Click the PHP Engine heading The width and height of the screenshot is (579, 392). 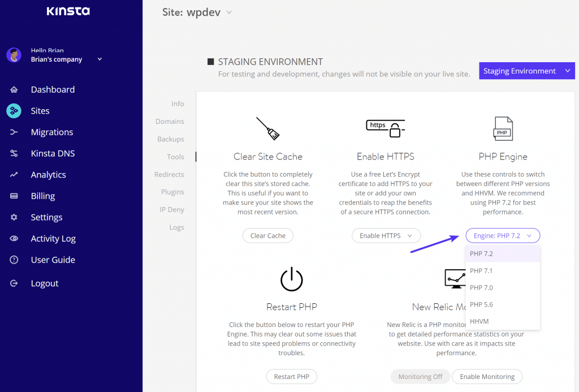click(x=503, y=157)
